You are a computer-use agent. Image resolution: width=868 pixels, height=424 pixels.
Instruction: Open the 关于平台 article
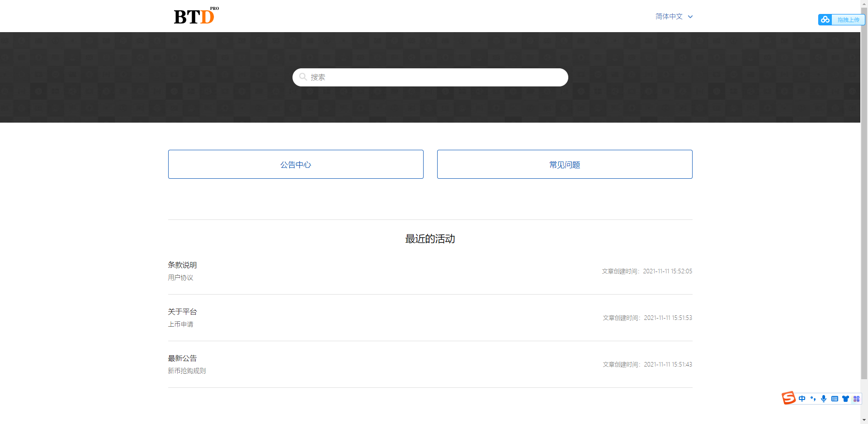point(182,311)
